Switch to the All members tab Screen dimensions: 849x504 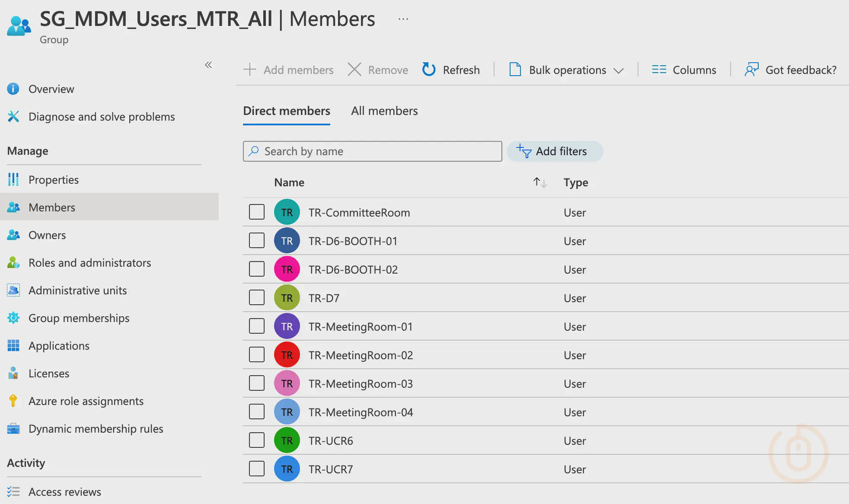384,111
